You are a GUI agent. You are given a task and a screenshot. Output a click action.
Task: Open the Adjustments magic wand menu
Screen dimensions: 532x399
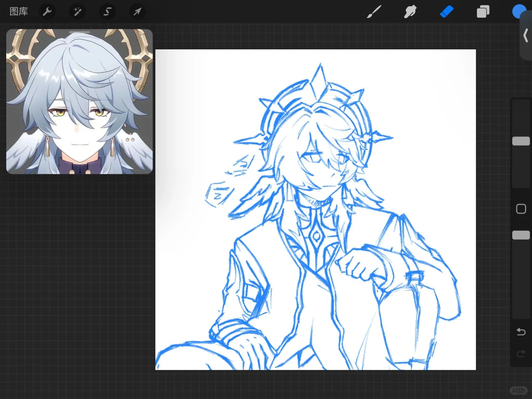tap(78, 12)
